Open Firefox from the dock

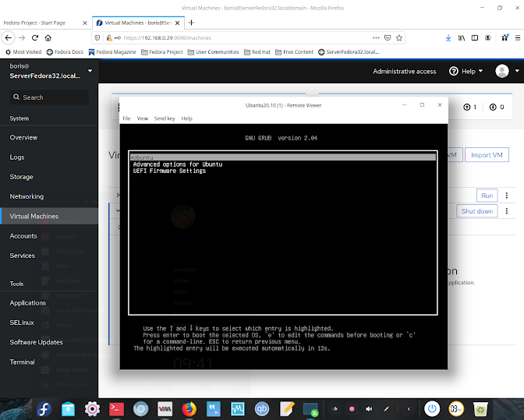pos(189,409)
